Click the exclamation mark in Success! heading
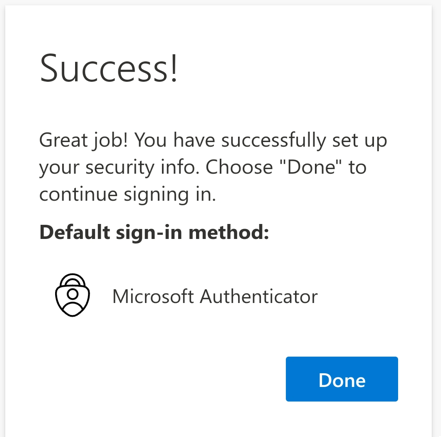 point(174,68)
